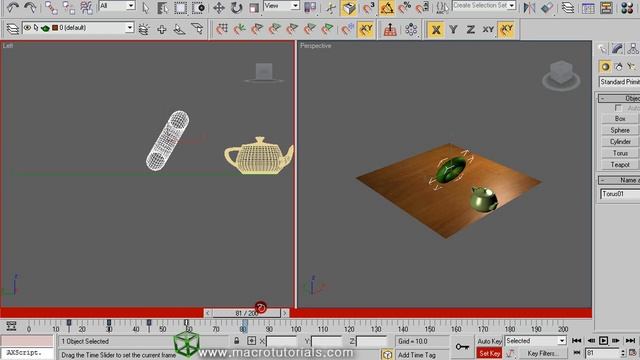This screenshot has height=360, width=640.
Task: Toggle the Percent Snap icon
Action: click(x=405, y=7)
